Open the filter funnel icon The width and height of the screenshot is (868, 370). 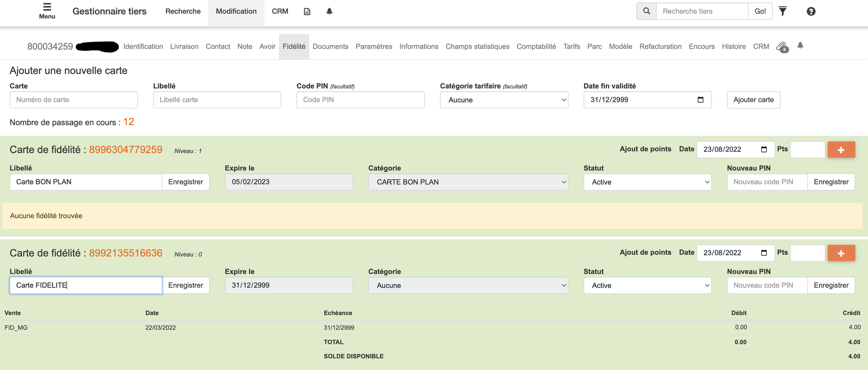tap(783, 11)
